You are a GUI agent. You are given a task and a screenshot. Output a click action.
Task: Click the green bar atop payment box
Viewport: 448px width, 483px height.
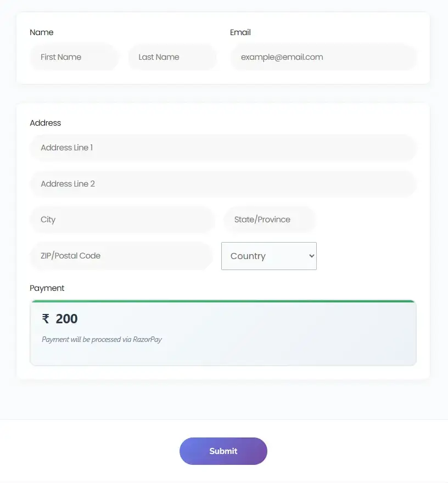click(223, 301)
